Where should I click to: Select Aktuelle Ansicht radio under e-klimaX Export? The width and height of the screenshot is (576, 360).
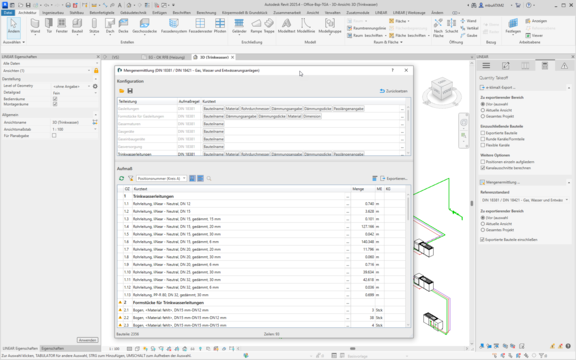pos(483,110)
